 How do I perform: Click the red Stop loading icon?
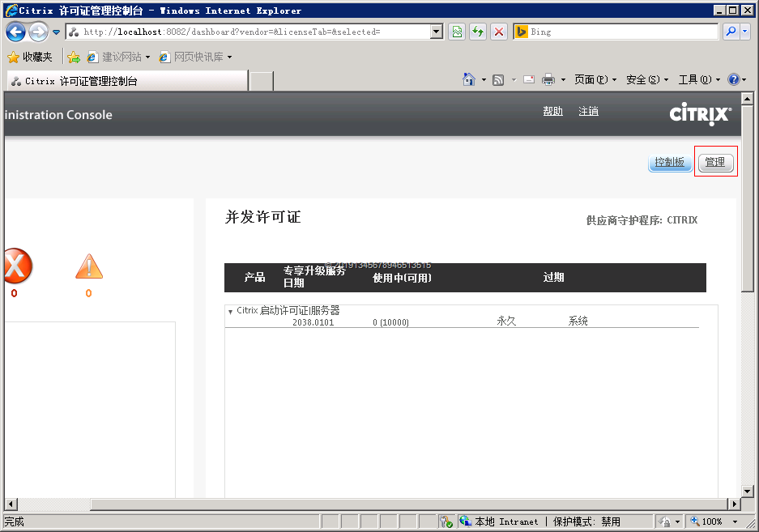pyautogui.click(x=499, y=32)
